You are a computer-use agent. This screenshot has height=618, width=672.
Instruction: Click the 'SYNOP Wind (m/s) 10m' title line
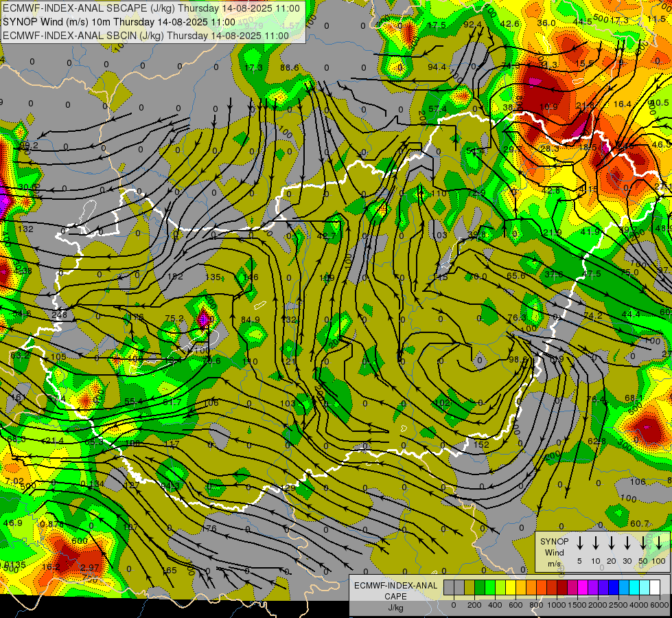point(119,22)
